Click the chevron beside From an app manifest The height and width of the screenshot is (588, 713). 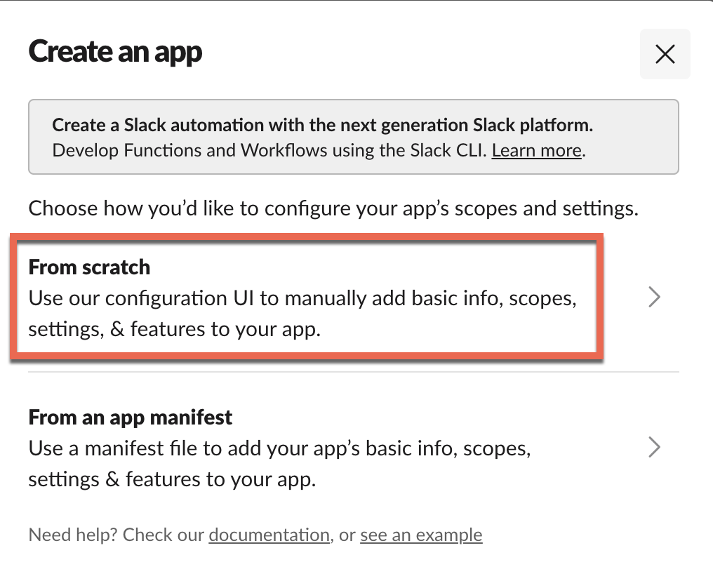pyautogui.click(x=654, y=447)
